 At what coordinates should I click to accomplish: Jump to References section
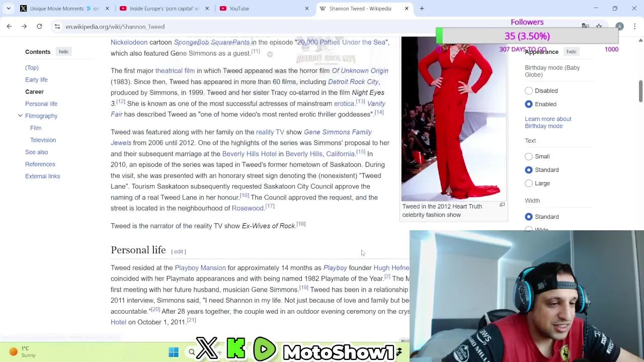[40, 164]
